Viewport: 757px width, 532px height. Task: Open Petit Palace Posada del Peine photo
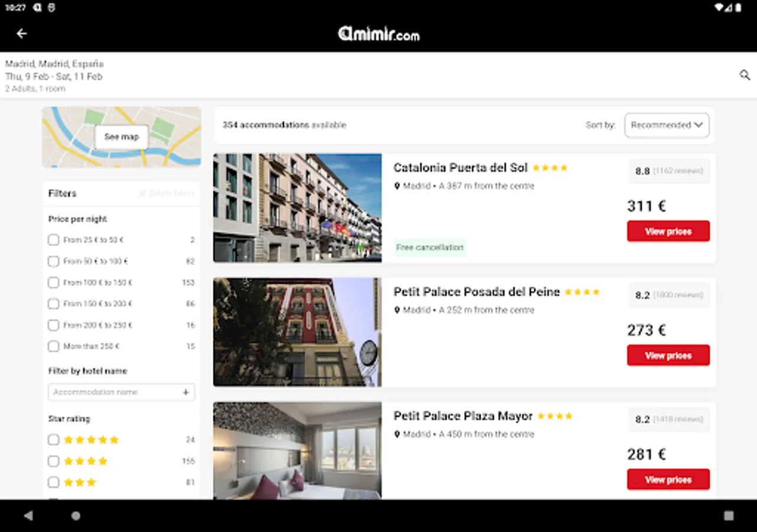297,332
